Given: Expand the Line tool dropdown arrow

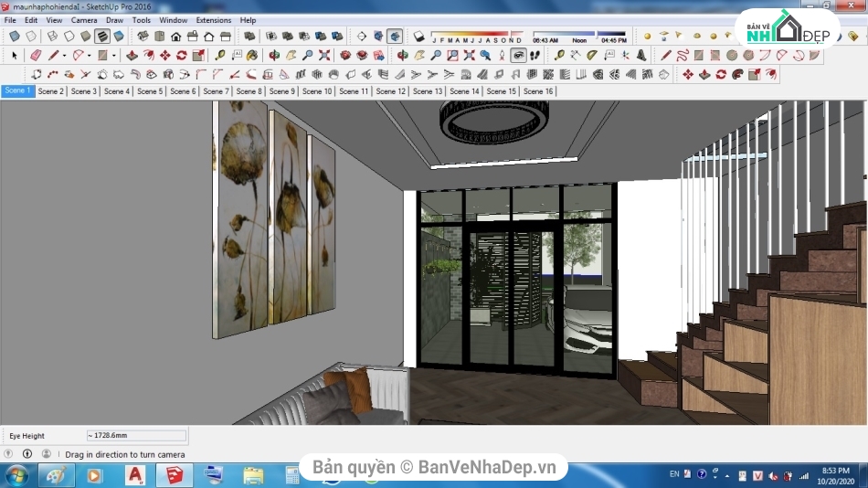Looking at the screenshot, I should coord(64,56).
